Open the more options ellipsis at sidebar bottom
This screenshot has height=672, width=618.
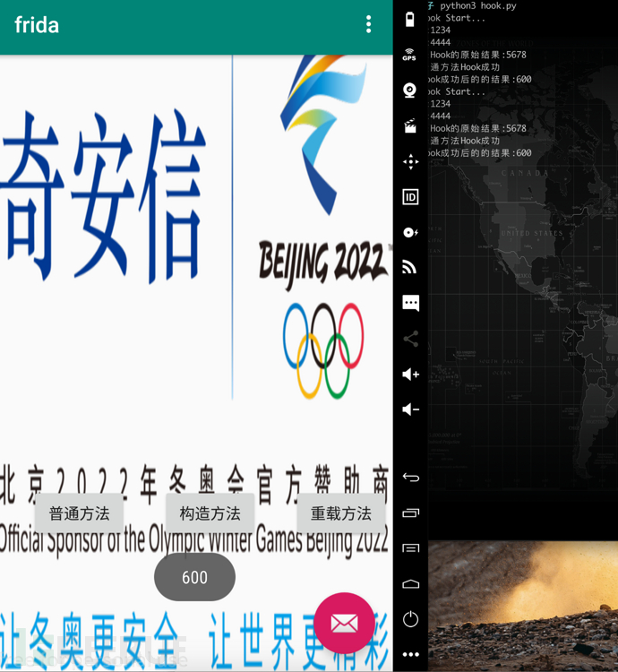(x=411, y=654)
